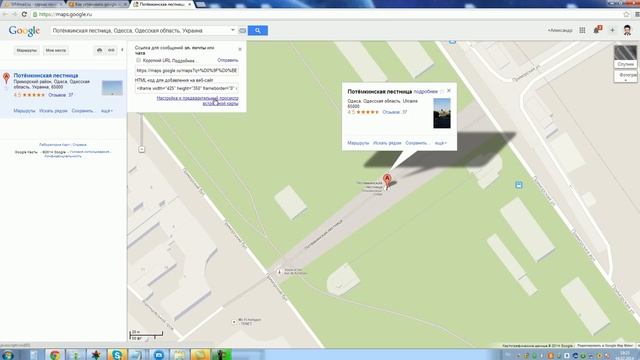Open the Windows Start button
Image resolution: width=640 pixels, height=360 pixels.
[7, 355]
